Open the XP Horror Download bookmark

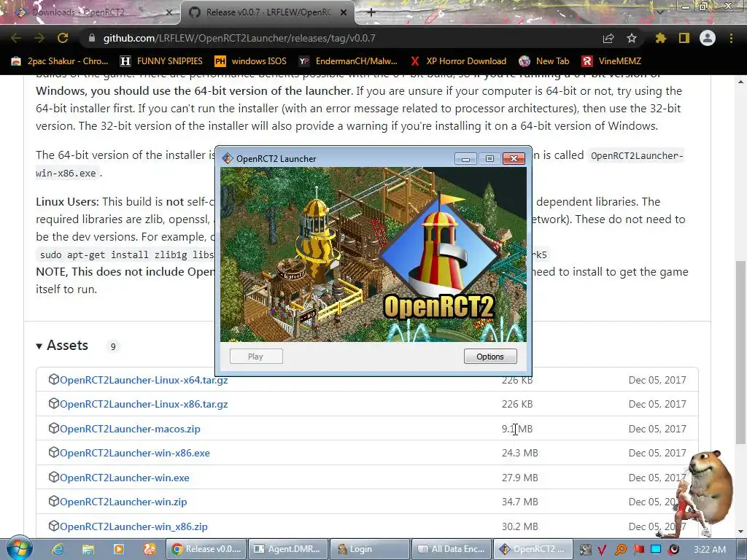tap(458, 61)
